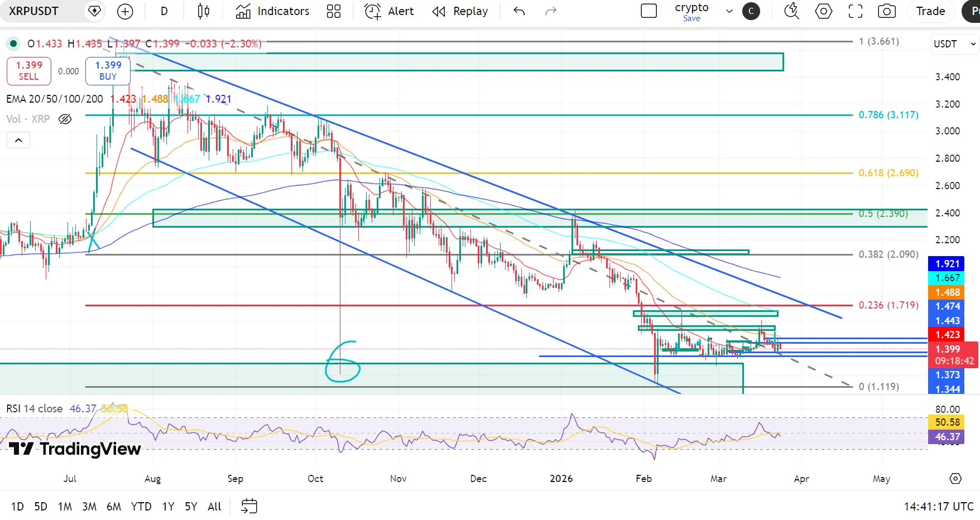
Task: Click the 1 (3.661) Fibonacci label
Action: 879,41
